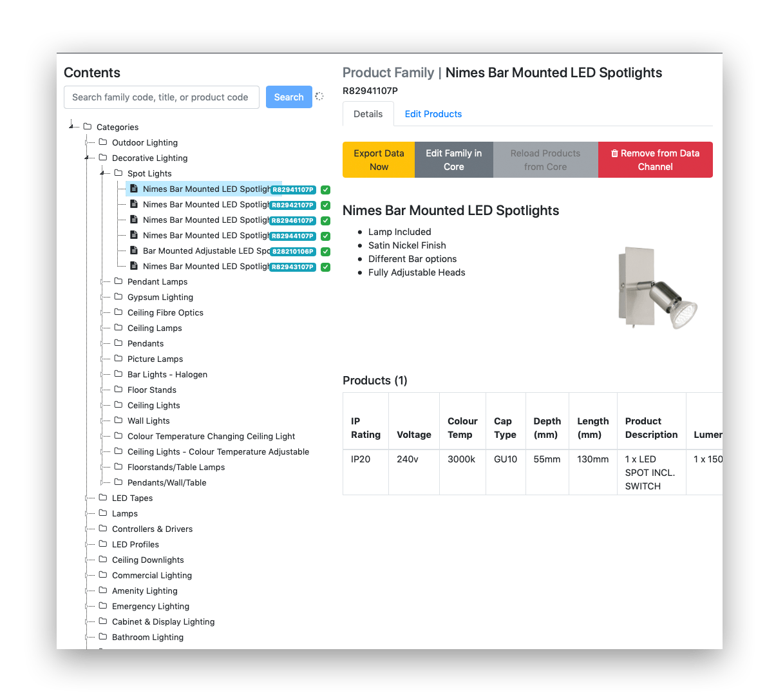Expand the Ceiling Lights node arrow
Image resolution: width=776 pixels, height=700 pixels.
(102, 405)
